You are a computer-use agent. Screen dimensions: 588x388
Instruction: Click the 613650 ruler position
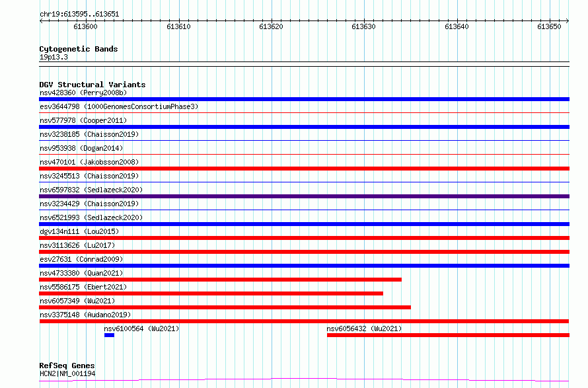[x=550, y=26]
